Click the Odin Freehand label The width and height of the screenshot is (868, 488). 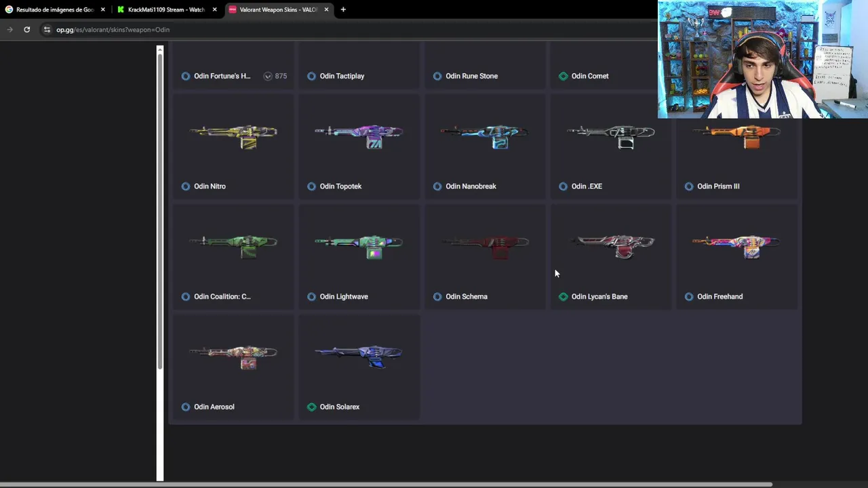pos(720,297)
